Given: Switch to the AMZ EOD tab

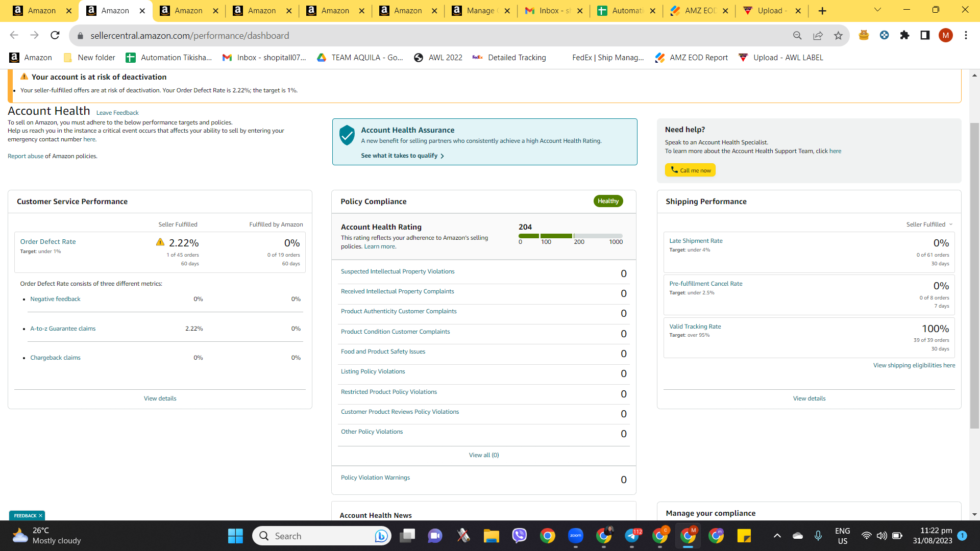Looking at the screenshot, I should [x=699, y=11].
